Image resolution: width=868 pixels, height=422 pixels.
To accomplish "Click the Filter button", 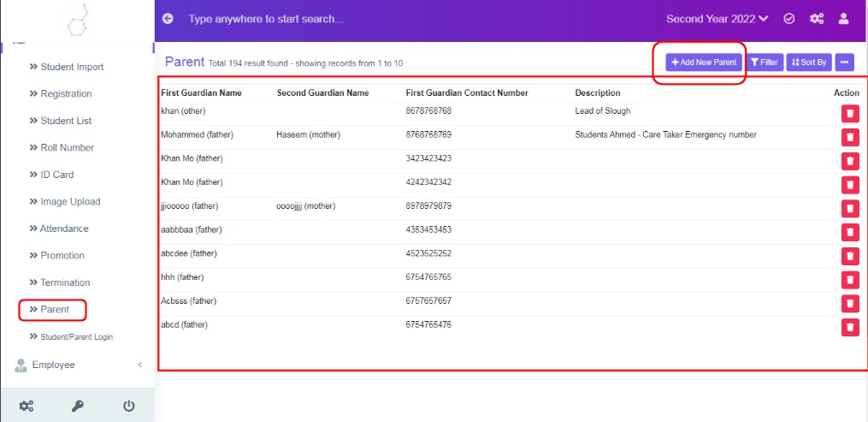I will click(765, 62).
